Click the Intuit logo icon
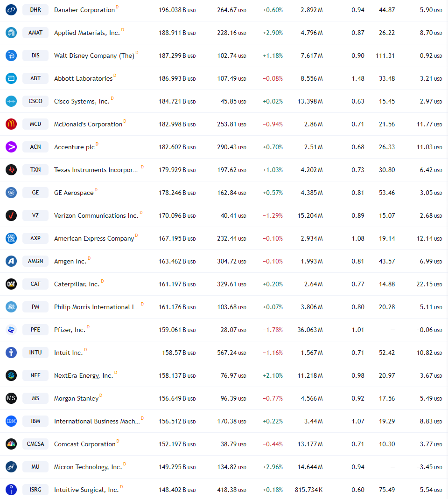Image resolution: width=448 pixels, height=499 pixels. coord(11,353)
